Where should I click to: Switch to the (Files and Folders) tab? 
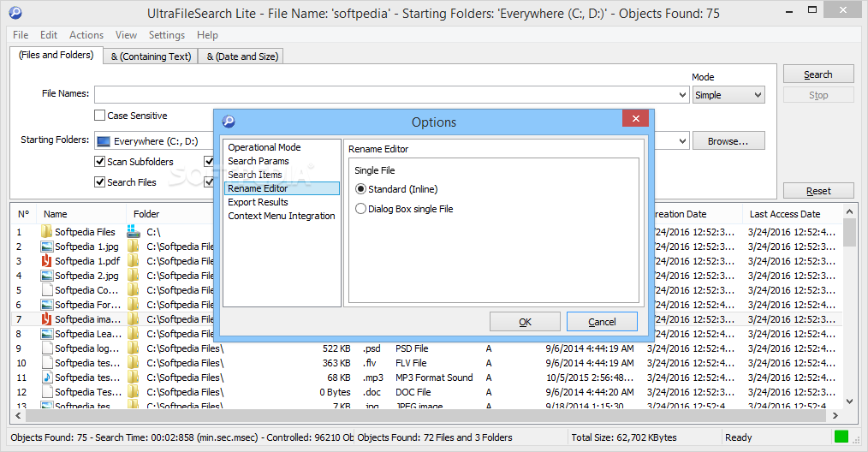pos(56,55)
